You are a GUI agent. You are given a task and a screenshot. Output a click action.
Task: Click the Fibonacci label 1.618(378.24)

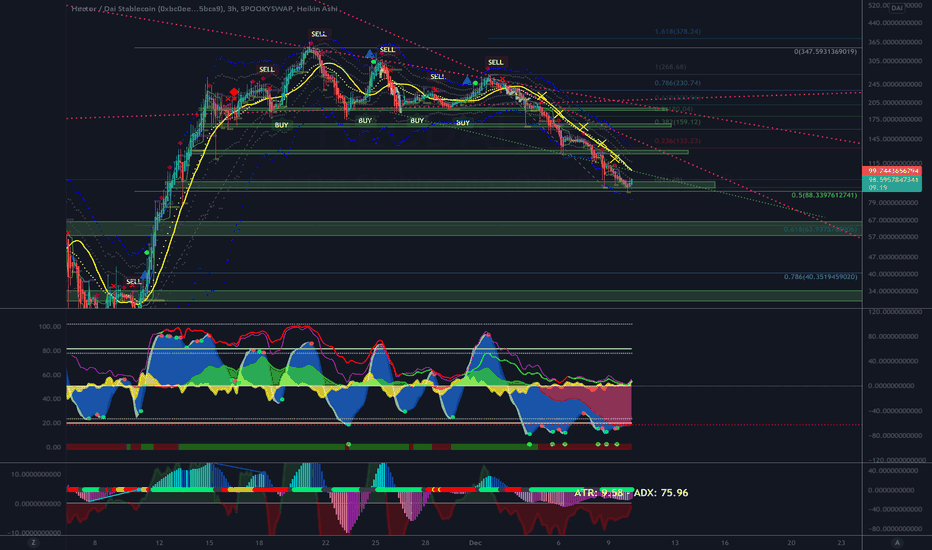click(x=678, y=32)
